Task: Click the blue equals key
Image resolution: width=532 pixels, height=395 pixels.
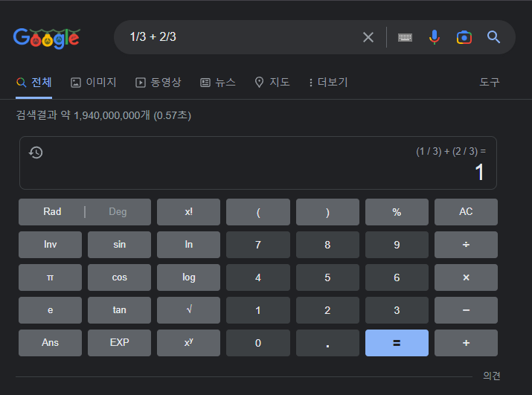Action: [397, 343]
